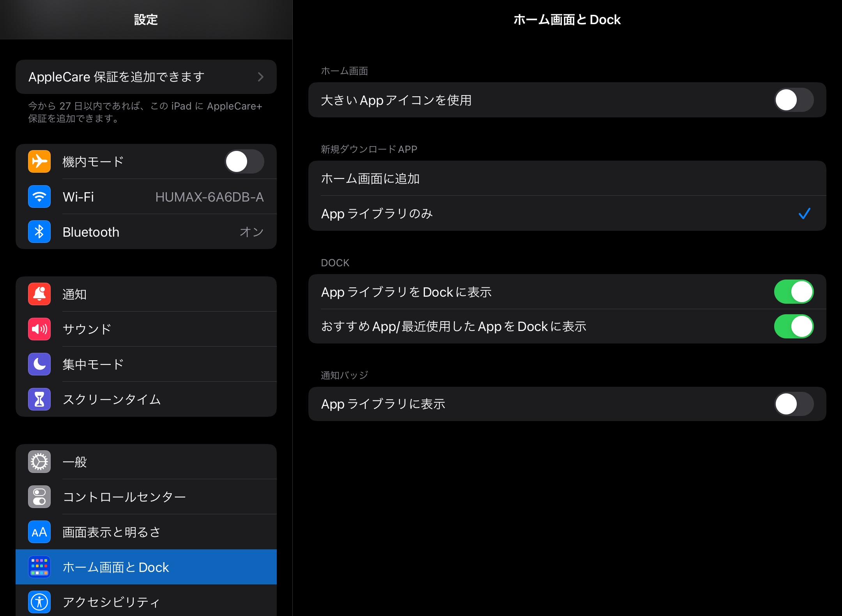
Task: Open Wi-Fi settings via its blue icon
Action: click(x=39, y=196)
